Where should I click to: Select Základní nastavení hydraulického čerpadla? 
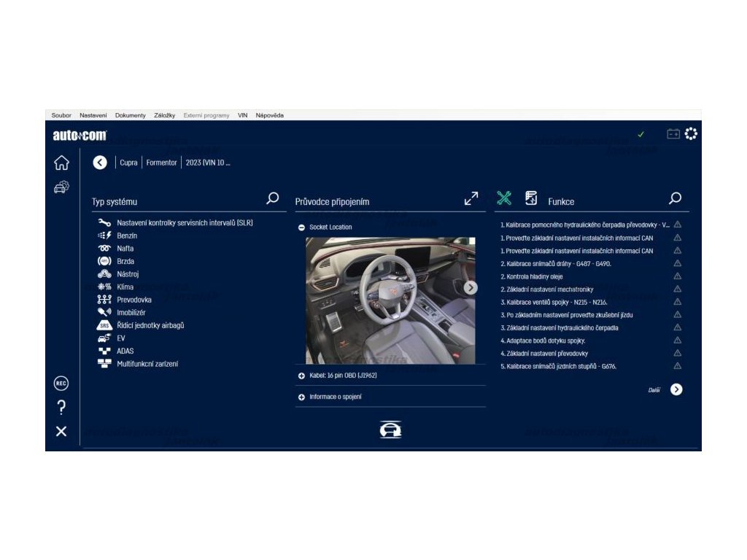560,327
